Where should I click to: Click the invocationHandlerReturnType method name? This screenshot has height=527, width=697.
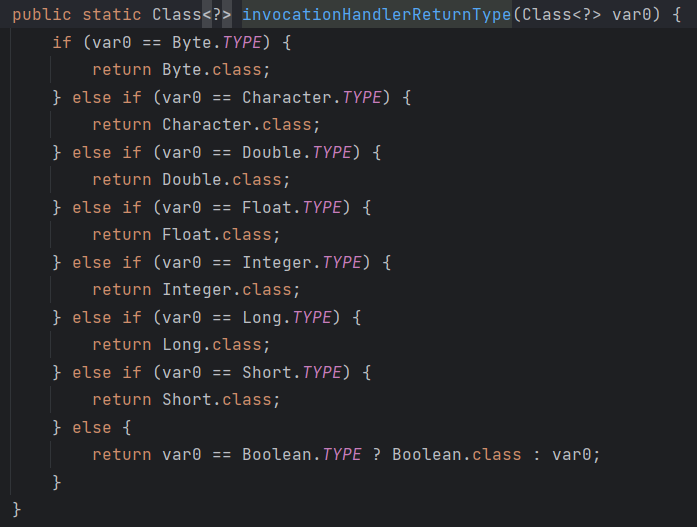(x=377, y=15)
